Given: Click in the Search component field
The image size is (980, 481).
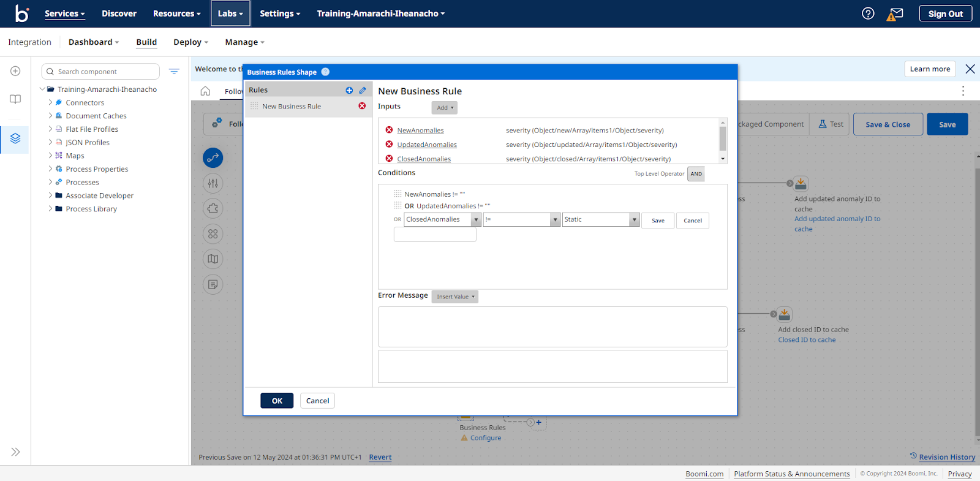Looking at the screenshot, I should click(100, 72).
